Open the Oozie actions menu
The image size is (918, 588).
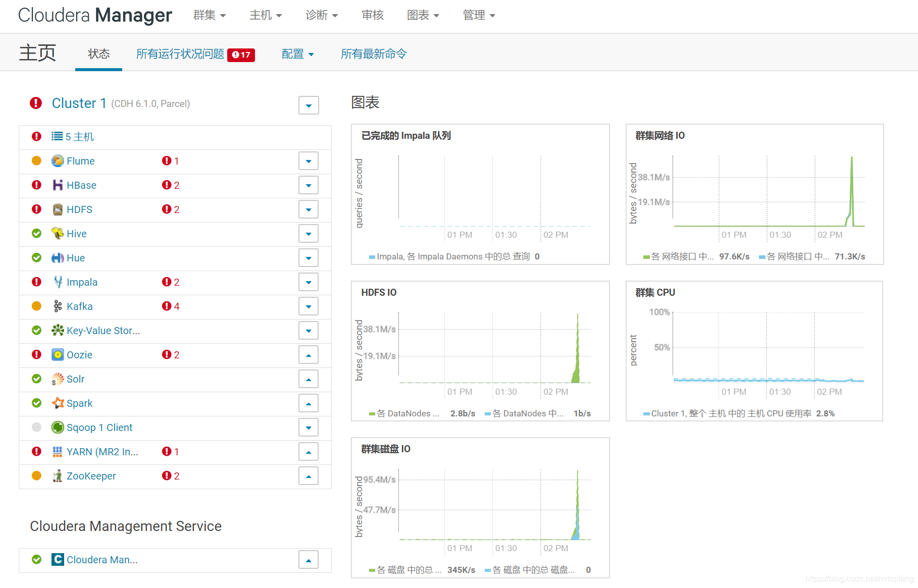pyautogui.click(x=309, y=355)
